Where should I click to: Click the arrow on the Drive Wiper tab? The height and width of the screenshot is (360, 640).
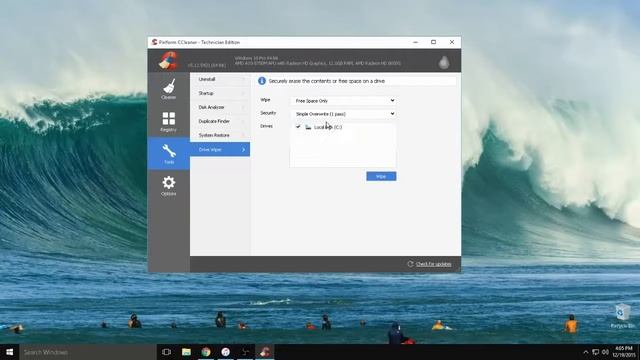click(x=244, y=150)
